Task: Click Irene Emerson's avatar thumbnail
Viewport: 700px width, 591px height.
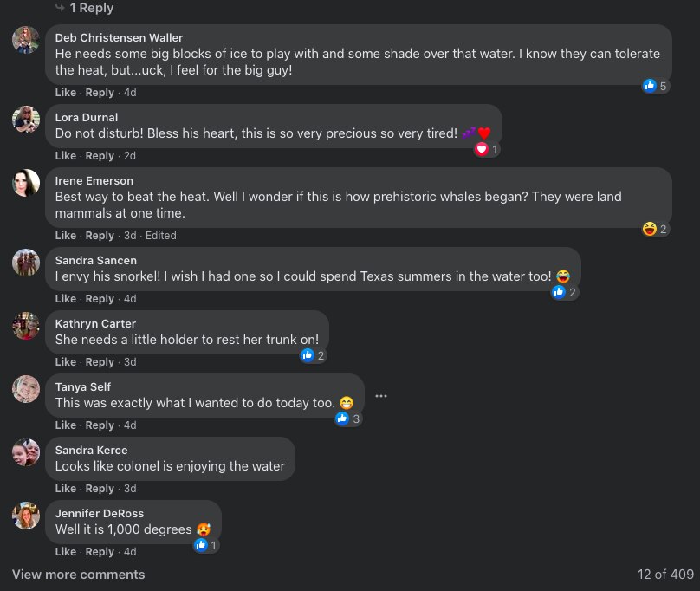Action: click(x=26, y=183)
